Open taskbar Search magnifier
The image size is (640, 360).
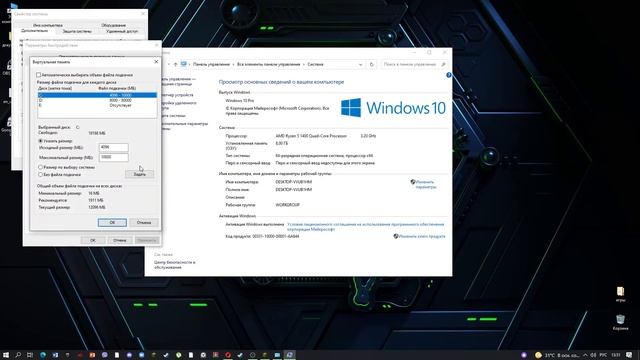pyautogui.click(x=18, y=355)
